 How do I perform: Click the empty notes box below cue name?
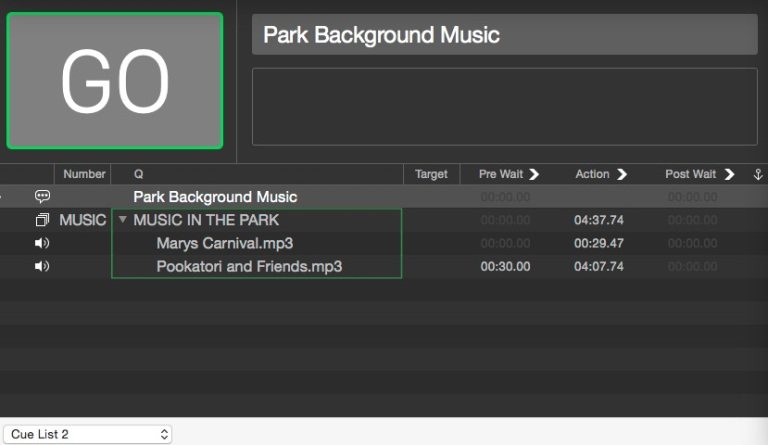coord(504,107)
